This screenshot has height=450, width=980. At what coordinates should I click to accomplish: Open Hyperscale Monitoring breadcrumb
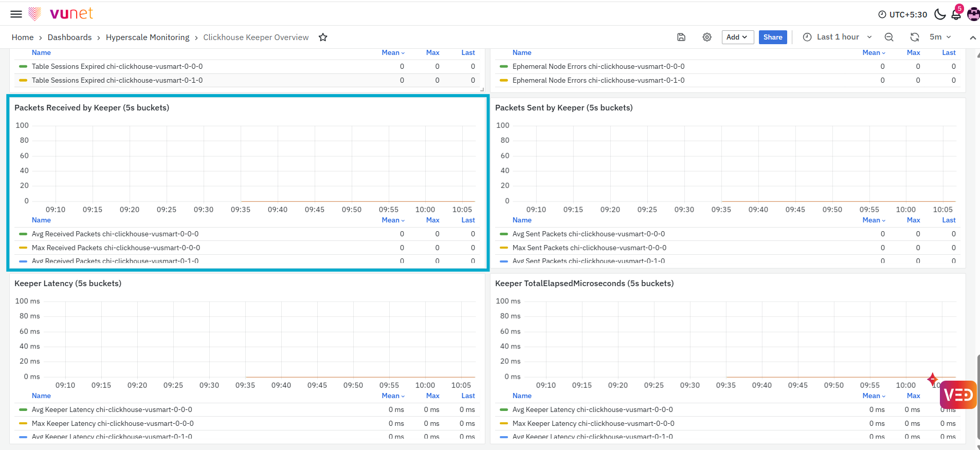click(148, 37)
